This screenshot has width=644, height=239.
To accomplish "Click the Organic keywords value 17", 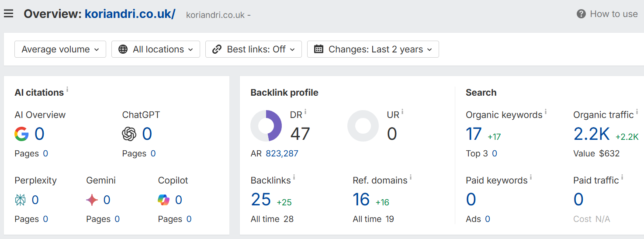I will click(x=474, y=134).
